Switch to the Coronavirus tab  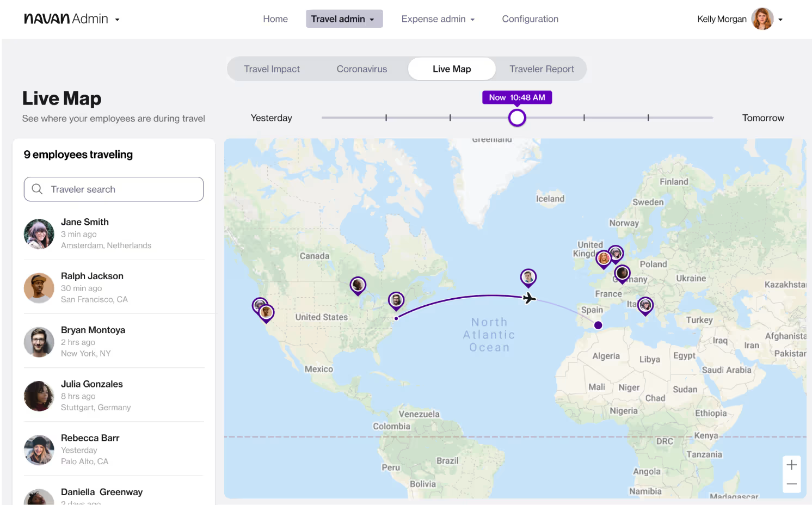pyautogui.click(x=361, y=69)
